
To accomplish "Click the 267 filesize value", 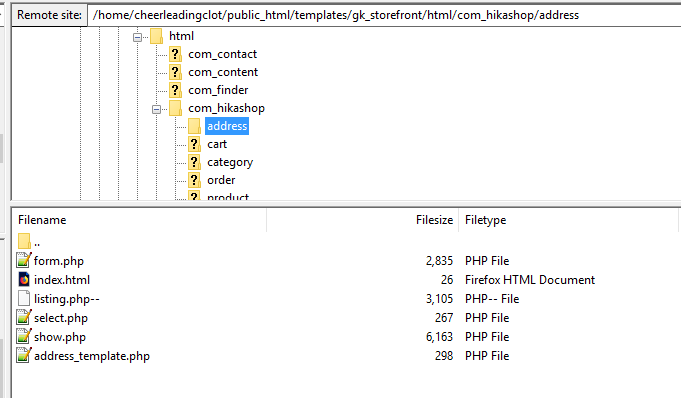I will pos(444,318).
